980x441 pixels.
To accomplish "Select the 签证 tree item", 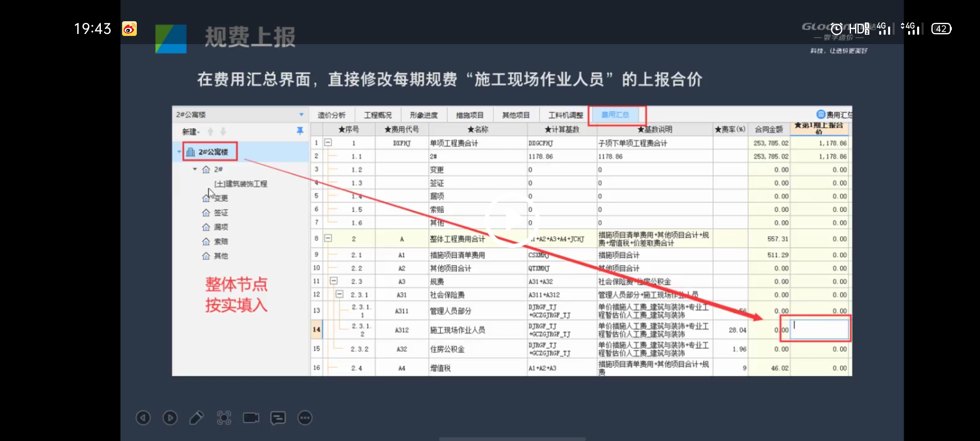I will 221,213.
